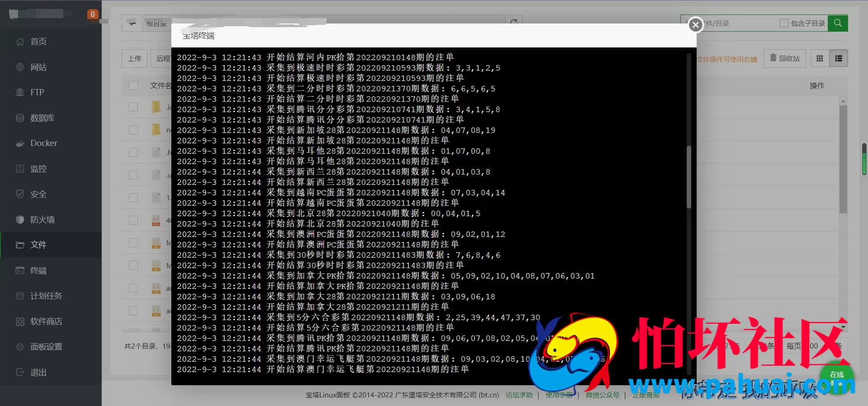Open 计划任务 scheduled tasks
This screenshot has height=406, width=868.
46,296
